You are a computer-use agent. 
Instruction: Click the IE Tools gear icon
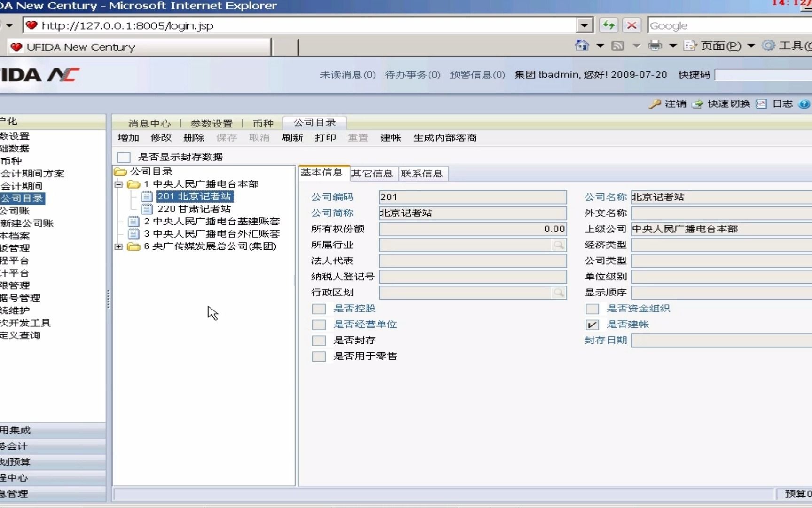point(768,46)
